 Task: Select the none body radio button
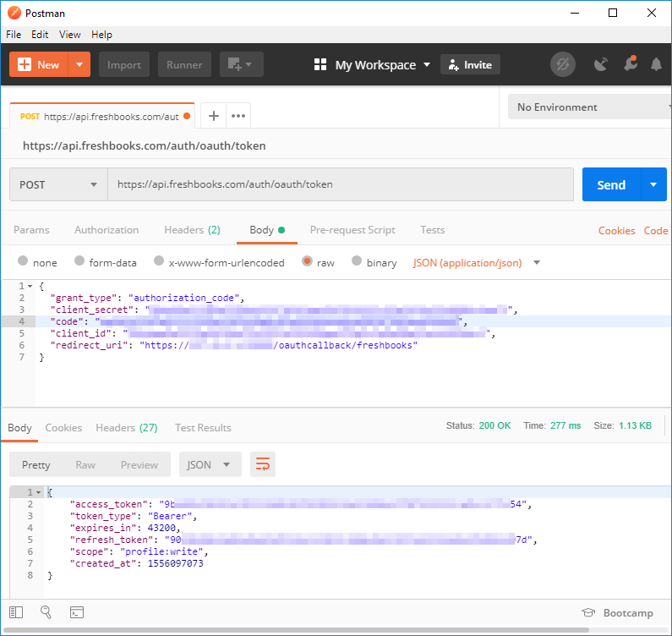tap(23, 260)
